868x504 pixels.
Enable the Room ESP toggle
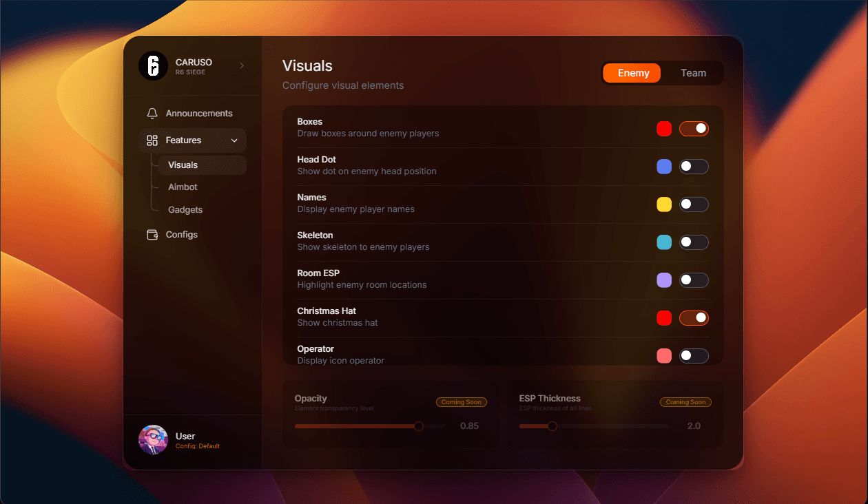(694, 280)
